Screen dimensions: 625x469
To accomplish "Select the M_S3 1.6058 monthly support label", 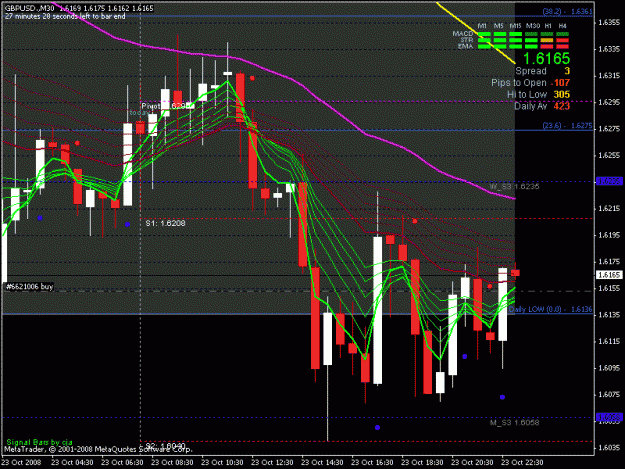I will [x=514, y=422].
